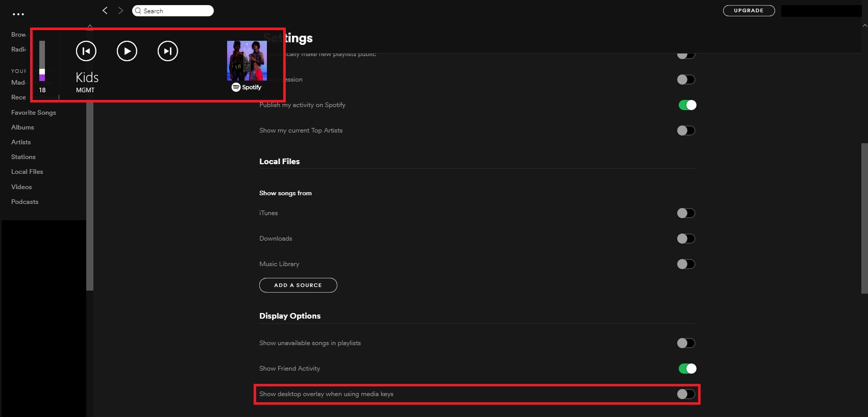Toggle desktop overlay for media keys
This screenshot has width=868, height=417.
click(x=686, y=394)
